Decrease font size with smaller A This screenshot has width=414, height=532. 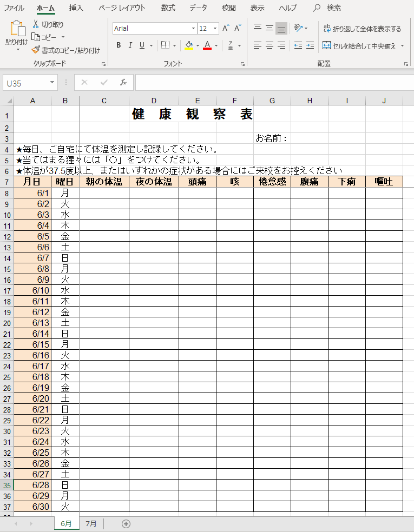tap(238, 28)
